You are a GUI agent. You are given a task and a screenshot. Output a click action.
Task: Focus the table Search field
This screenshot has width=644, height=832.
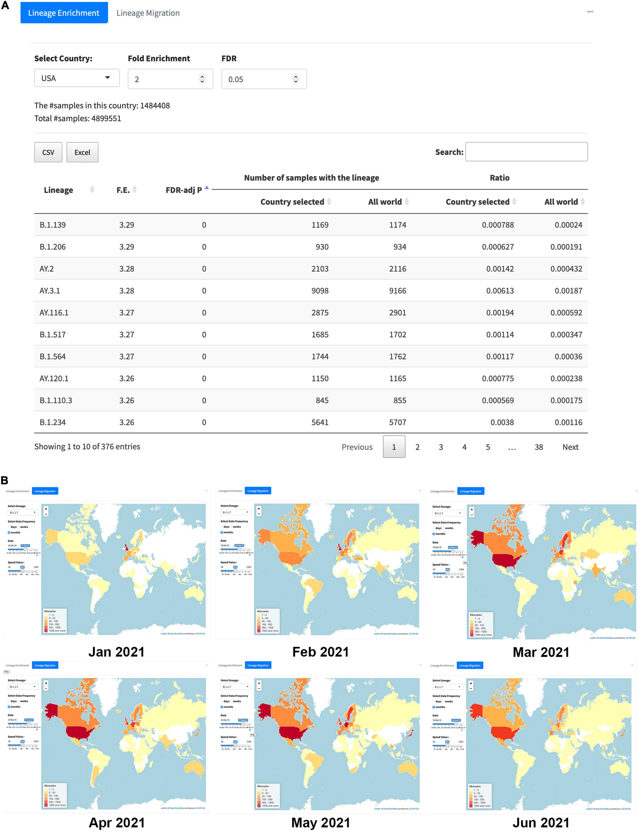pyautogui.click(x=526, y=152)
